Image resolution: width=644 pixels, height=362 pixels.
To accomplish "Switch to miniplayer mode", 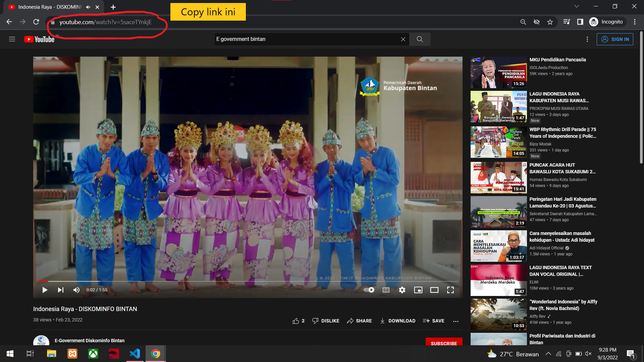I will tap(418, 290).
